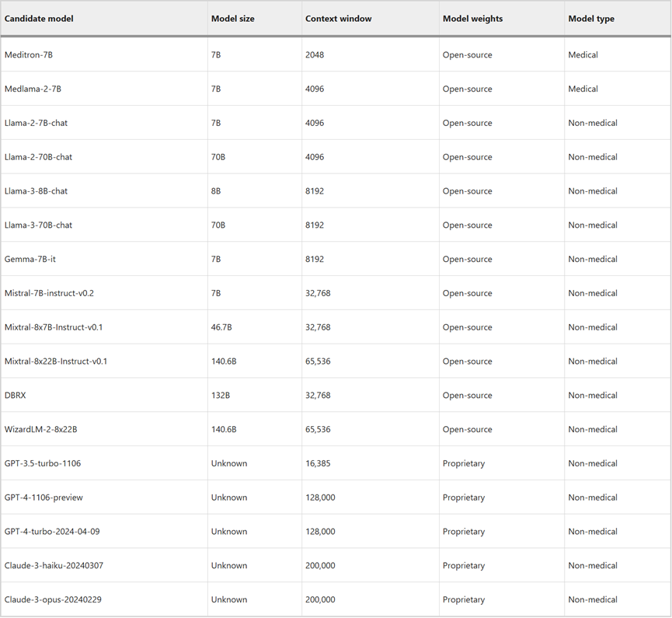This screenshot has height=618, width=672.
Task: Click the 16,385 context window value
Action: click(318, 463)
